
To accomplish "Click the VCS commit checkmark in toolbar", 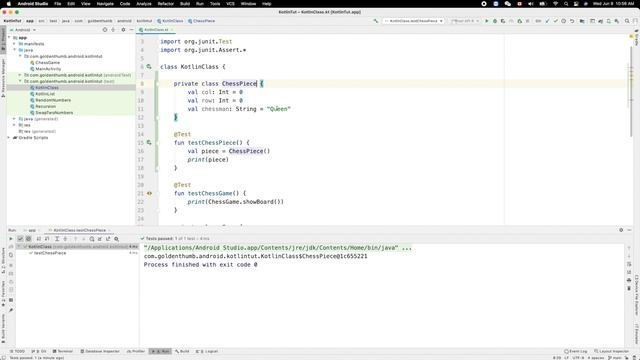I will pos(556,21).
